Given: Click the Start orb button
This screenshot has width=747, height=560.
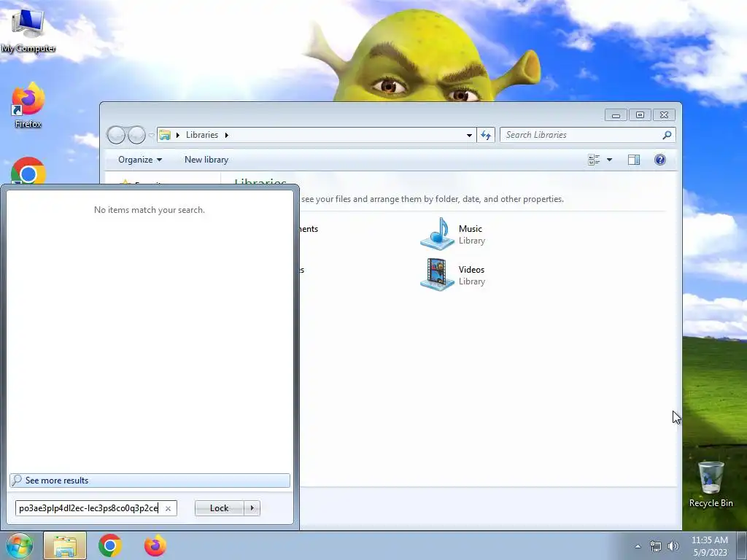Looking at the screenshot, I should 20,545.
